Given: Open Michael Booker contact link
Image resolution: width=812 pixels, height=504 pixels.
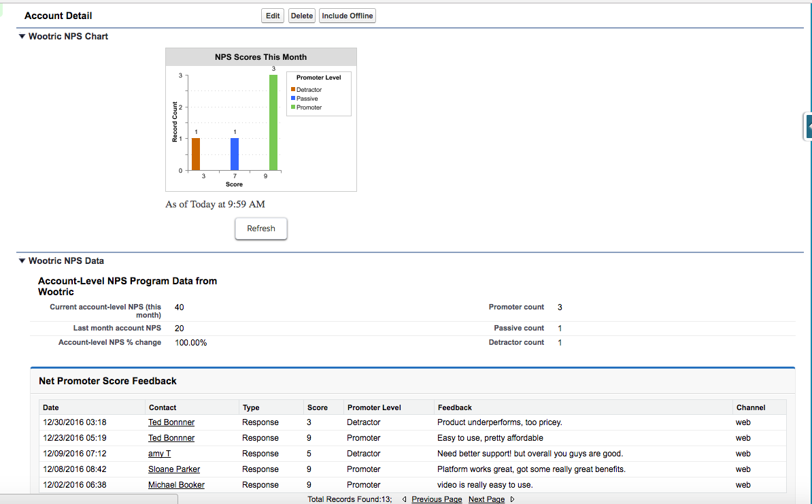Looking at the screenshot, I should (176, 485).
